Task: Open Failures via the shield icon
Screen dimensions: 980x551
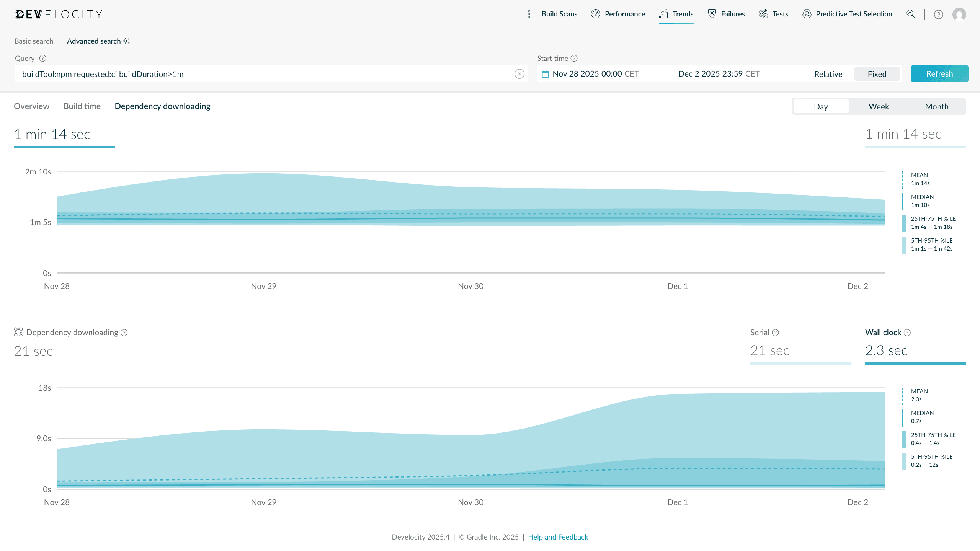Action: [712, 13]
